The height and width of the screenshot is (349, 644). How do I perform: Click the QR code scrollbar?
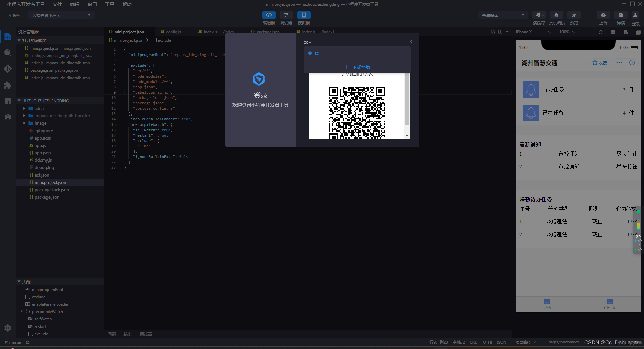pyautogui.click(x=407, y=101)
